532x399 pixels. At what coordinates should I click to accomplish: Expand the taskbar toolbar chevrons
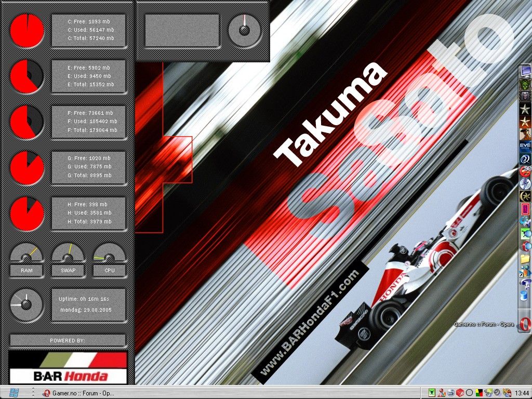pos(33,392)
